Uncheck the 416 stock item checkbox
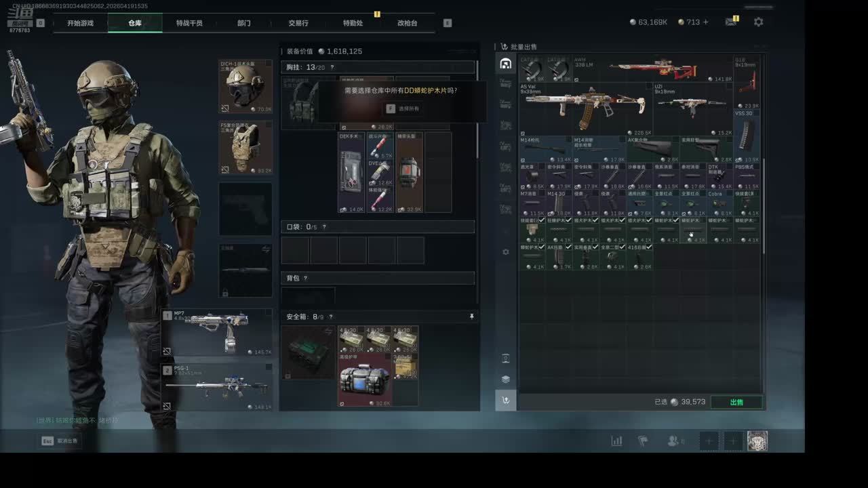868x488 pixels. (x=648, y=247)
